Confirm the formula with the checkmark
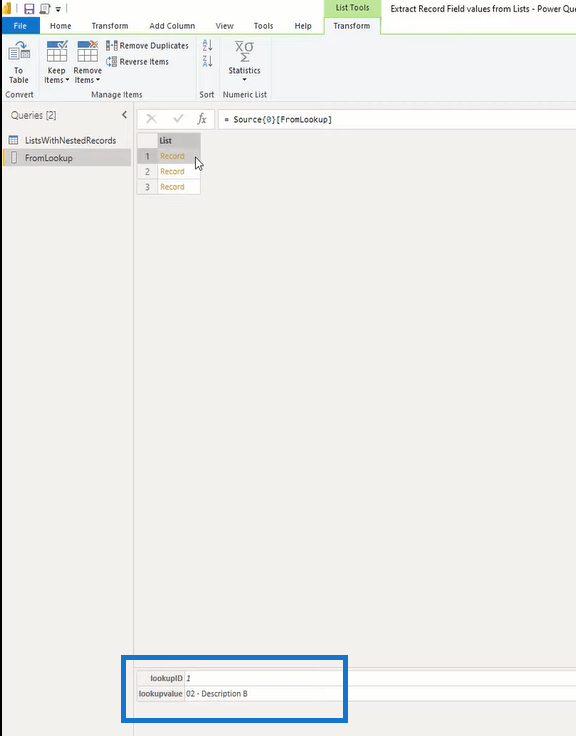The height and width of the screenshot is (736, 576). click(178, 119)
